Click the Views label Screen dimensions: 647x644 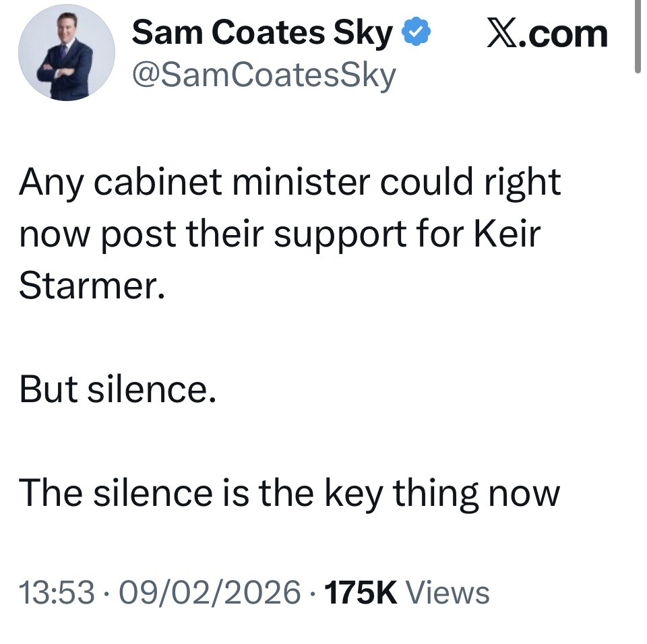point(449,593)
